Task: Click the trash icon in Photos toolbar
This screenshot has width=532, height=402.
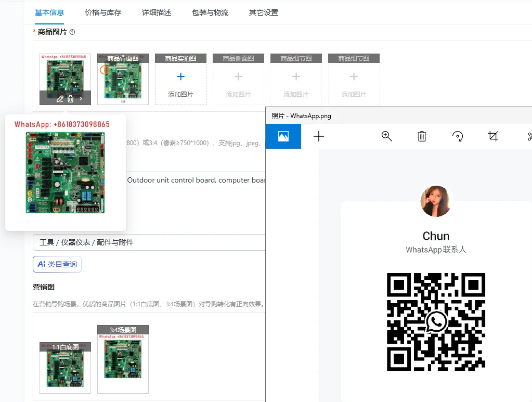Action: click(422, 136)
